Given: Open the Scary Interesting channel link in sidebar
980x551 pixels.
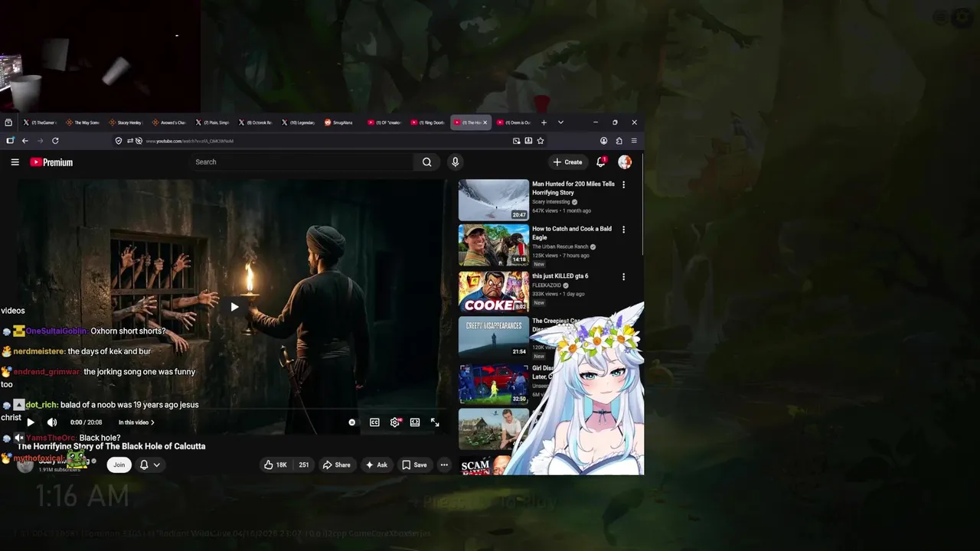Looking at the screenshot, I should point(551,202).
